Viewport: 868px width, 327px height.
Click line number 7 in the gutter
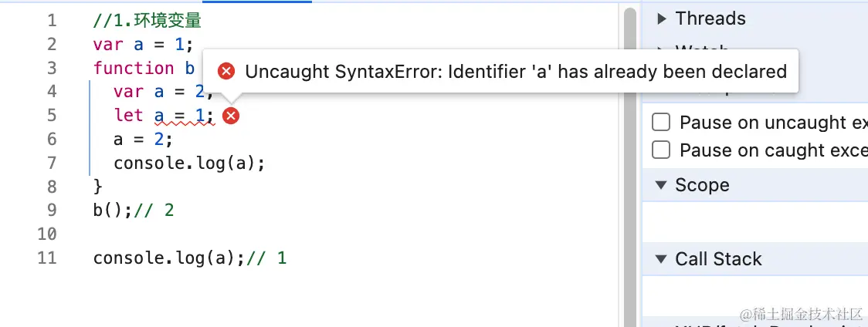coord(51,163)
